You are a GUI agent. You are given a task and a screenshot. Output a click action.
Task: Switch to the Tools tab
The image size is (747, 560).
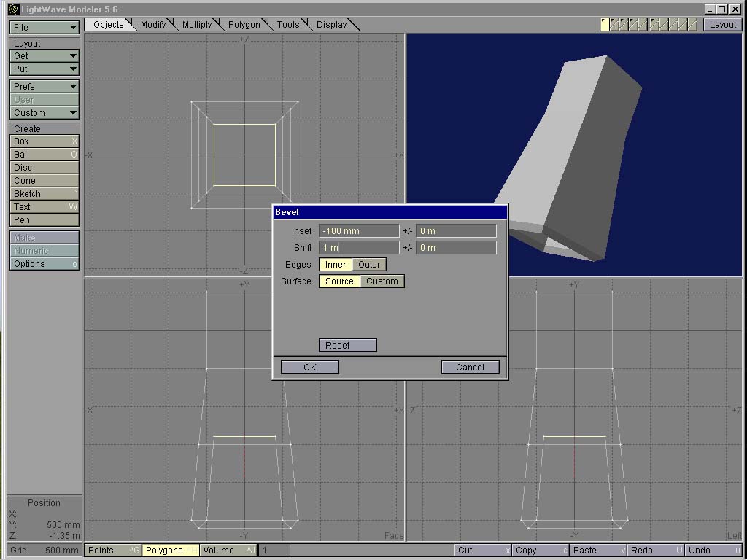click(x=288, y=25)
